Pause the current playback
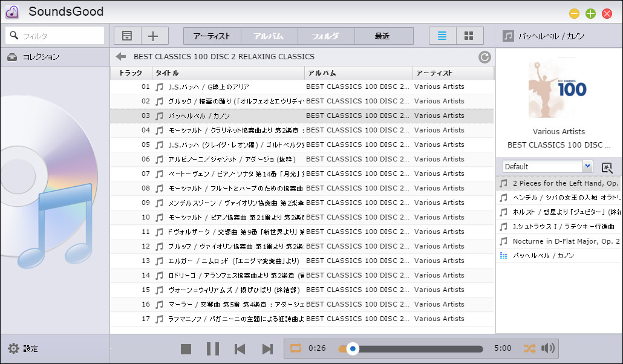623x364 pixels. [x=212, y=348]
